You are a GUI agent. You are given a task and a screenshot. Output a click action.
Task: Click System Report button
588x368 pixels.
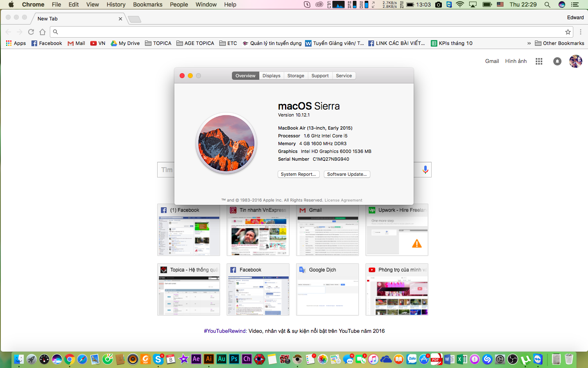coord(298,174)
